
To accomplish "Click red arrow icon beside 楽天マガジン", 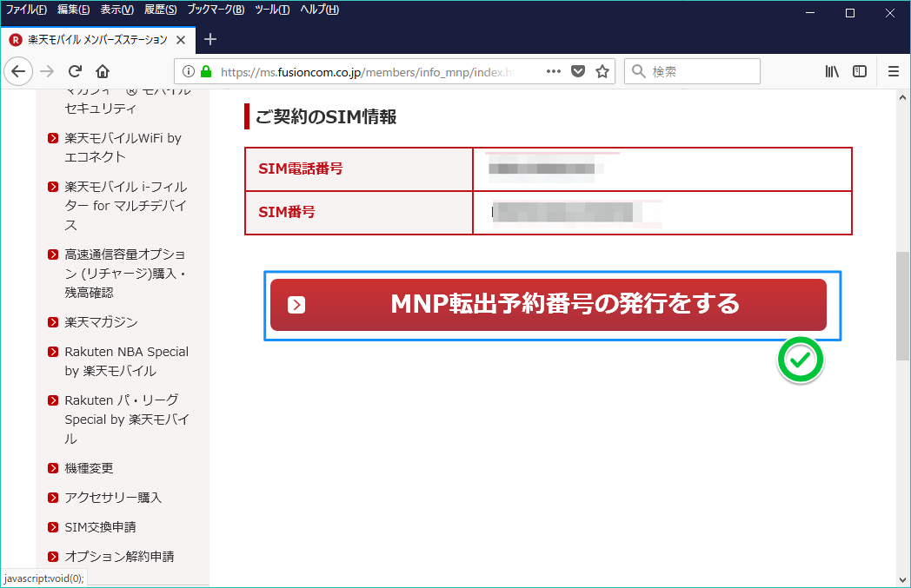I will click(x=53, y=322).
